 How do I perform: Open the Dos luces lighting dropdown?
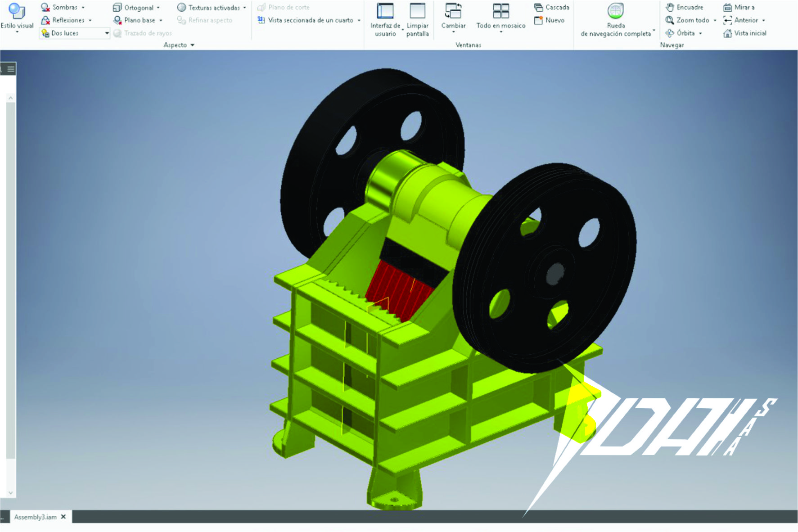pyautogui.click(x=107, y=33)
